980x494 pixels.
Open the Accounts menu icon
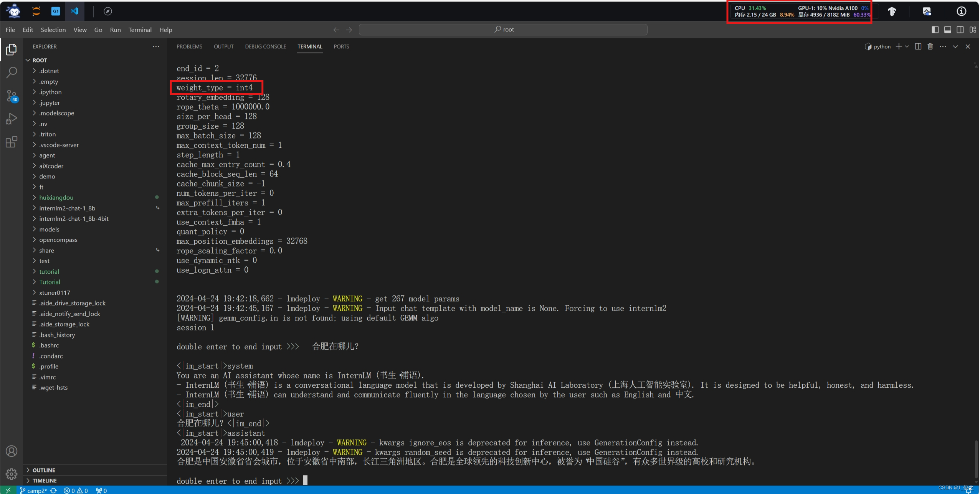point(12,451)
